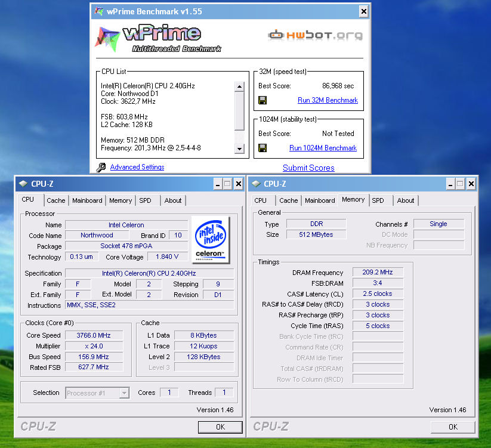Click 1024M Best Score Not Tested
The image size is (491, 448).
tap(338, 134)
